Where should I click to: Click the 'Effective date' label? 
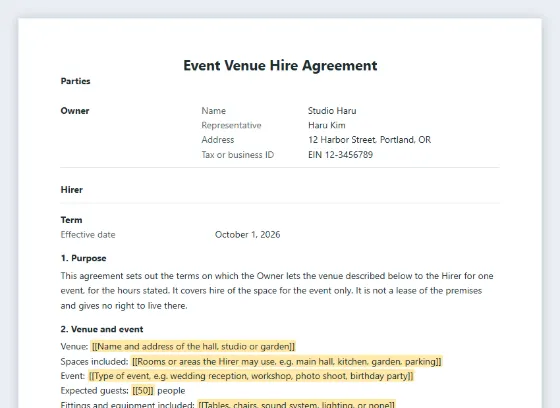click(88, 235)
